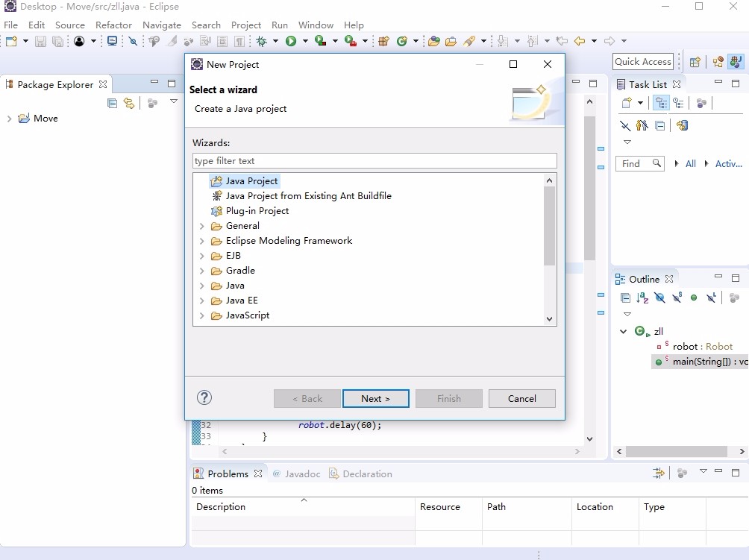Switch to the Javadoc tab
Image resolution: width=749 pixels, height=560 pixels.
(x=296, y=474)
